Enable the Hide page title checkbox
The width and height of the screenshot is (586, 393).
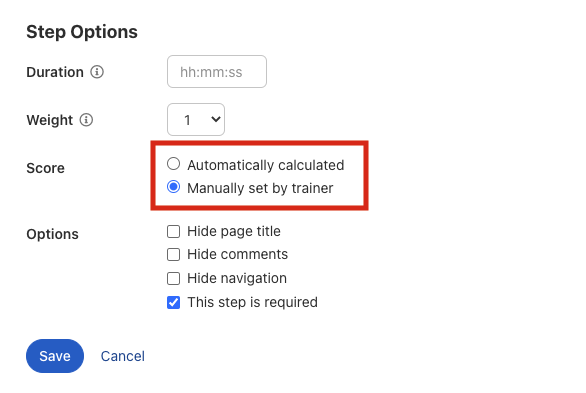(173, 231)
